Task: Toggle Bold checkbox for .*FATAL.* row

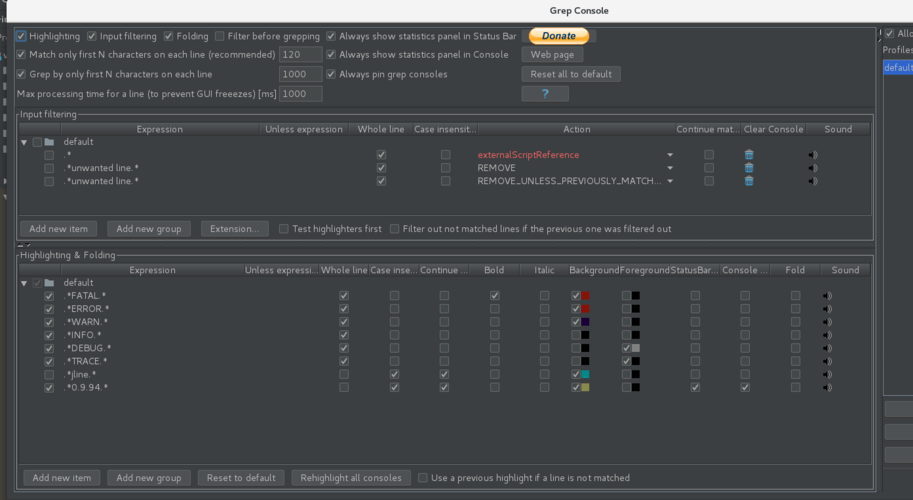Action: [494, 296]
